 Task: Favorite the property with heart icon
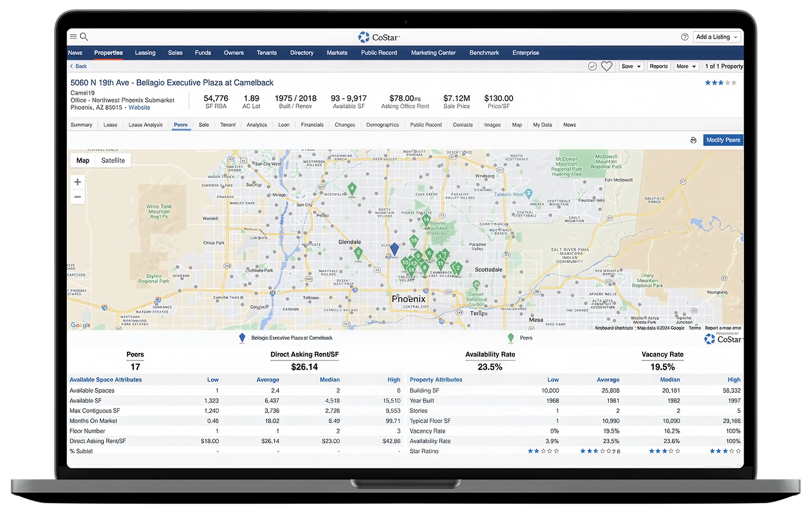point(607,66)
